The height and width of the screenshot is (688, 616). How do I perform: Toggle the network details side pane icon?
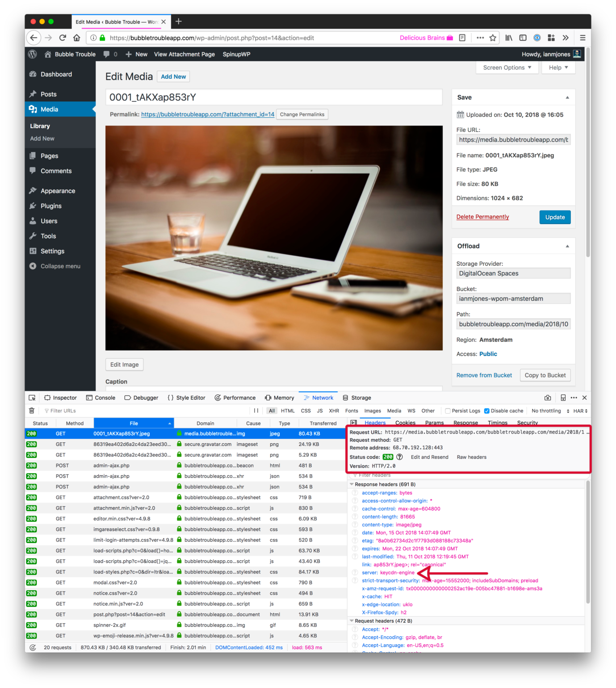click(x=354, y=423)
